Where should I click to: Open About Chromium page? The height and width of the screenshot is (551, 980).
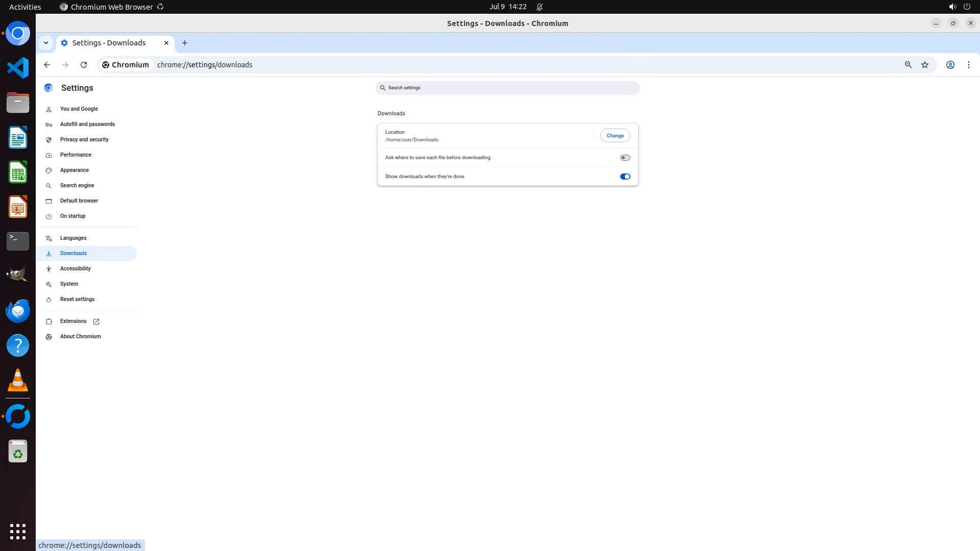coord(80,336)
